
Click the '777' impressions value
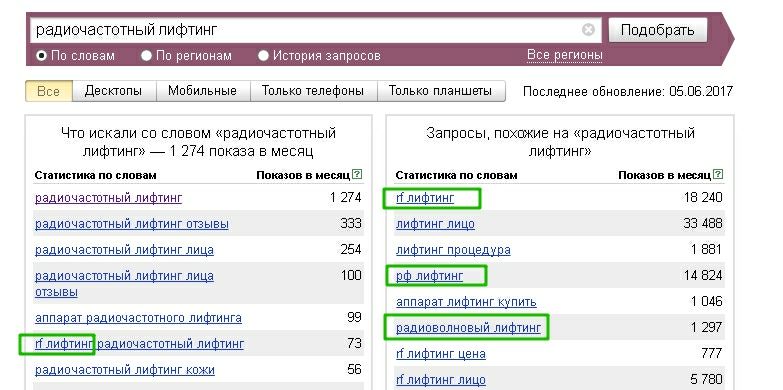click(712, 354)
